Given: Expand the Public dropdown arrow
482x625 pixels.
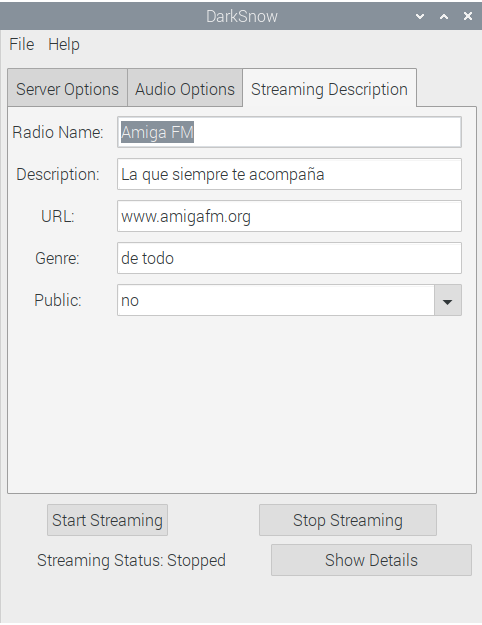Looking at the screenshot, I should click(448, 300).
